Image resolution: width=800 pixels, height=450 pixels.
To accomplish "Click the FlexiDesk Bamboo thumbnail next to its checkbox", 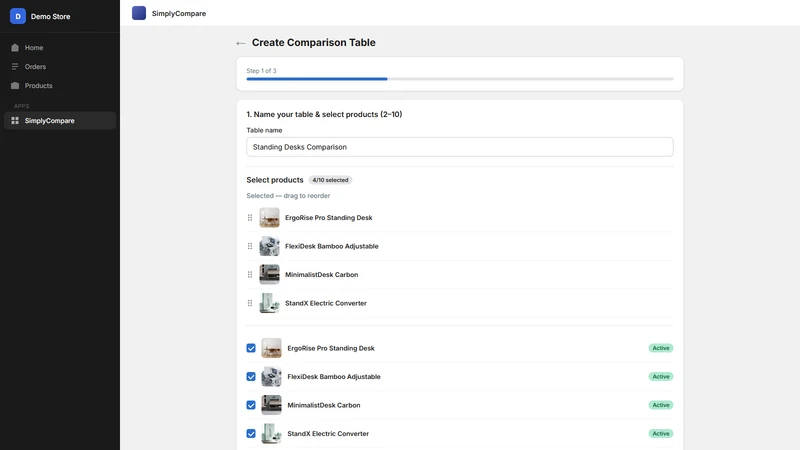I will (271, 377).
